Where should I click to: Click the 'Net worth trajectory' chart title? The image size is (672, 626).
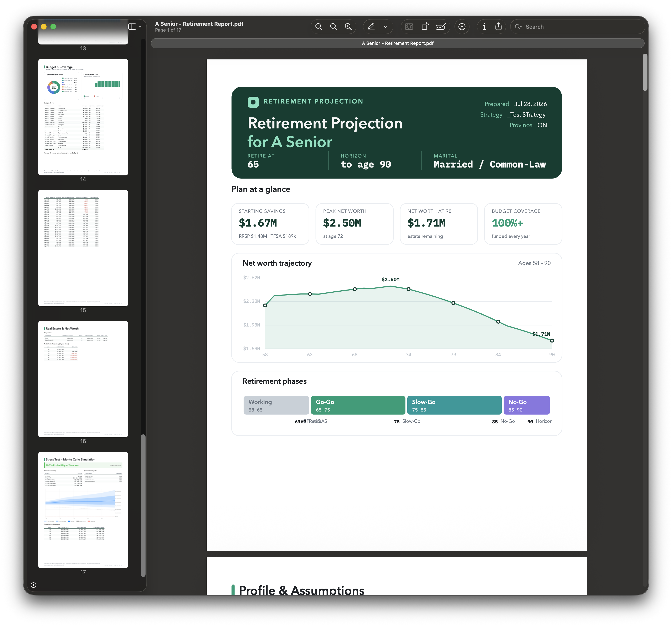pyautogui.click(x=277, y=263)
